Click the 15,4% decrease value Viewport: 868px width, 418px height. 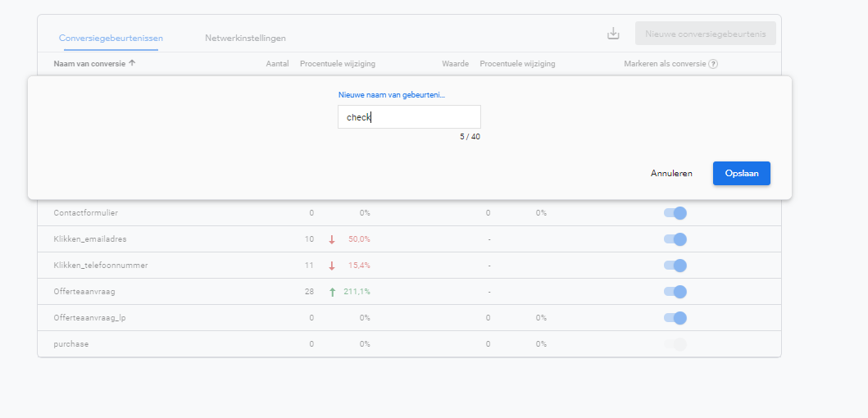point(359,266)
